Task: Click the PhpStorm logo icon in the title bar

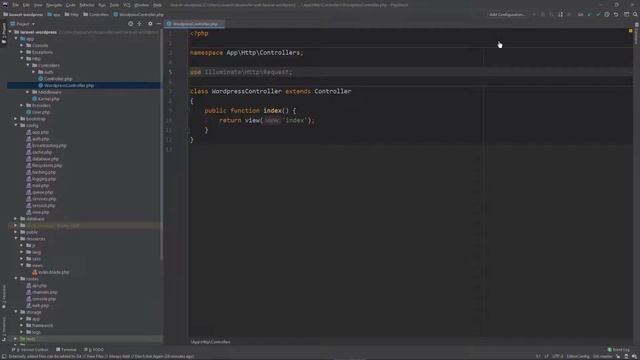Action: 5,5
